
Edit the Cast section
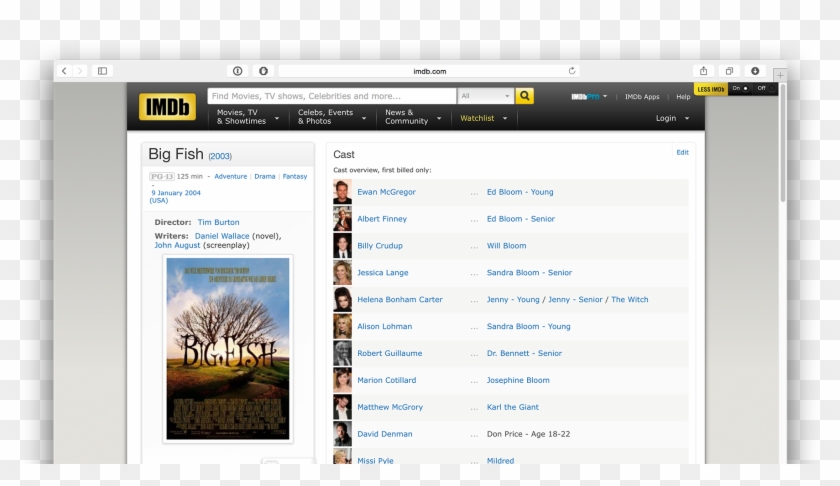point(682,152)
